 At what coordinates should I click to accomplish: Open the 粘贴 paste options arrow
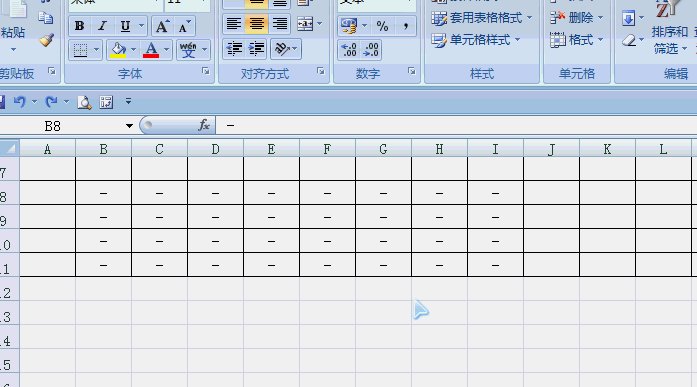[x=13, y=49]
